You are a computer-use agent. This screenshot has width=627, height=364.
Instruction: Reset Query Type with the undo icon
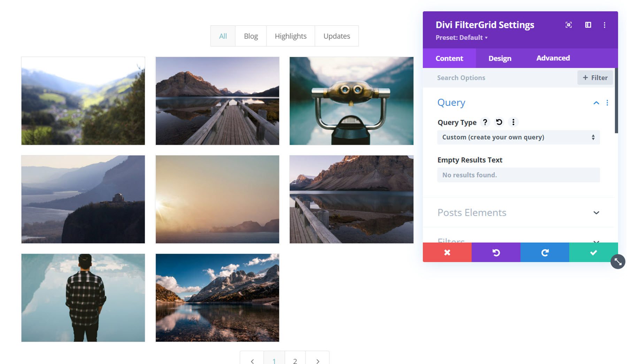coord(499,122)
